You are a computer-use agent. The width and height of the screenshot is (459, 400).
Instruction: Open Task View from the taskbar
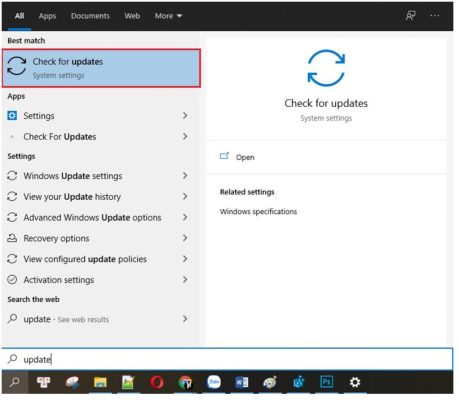[x=44, y=382]
